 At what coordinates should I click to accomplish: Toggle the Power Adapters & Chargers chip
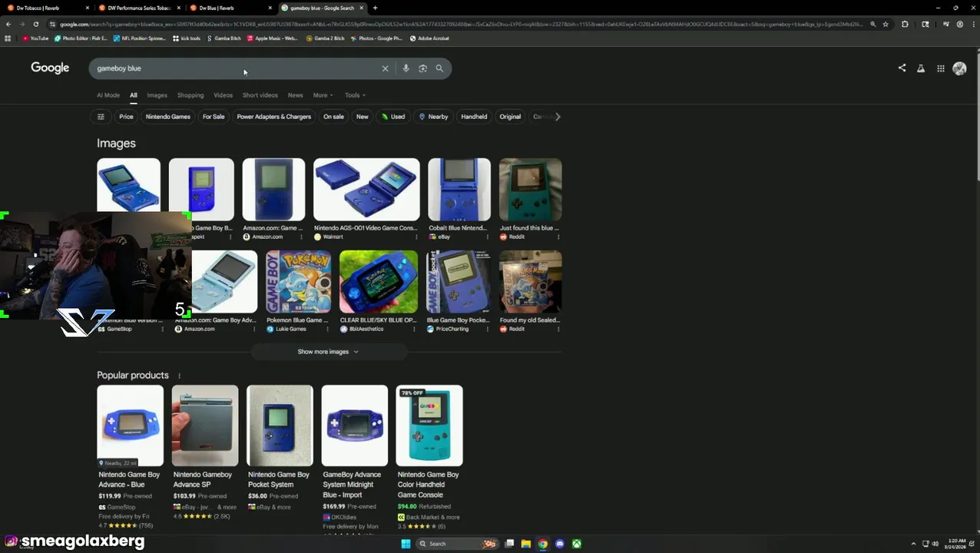coord(274,117)
